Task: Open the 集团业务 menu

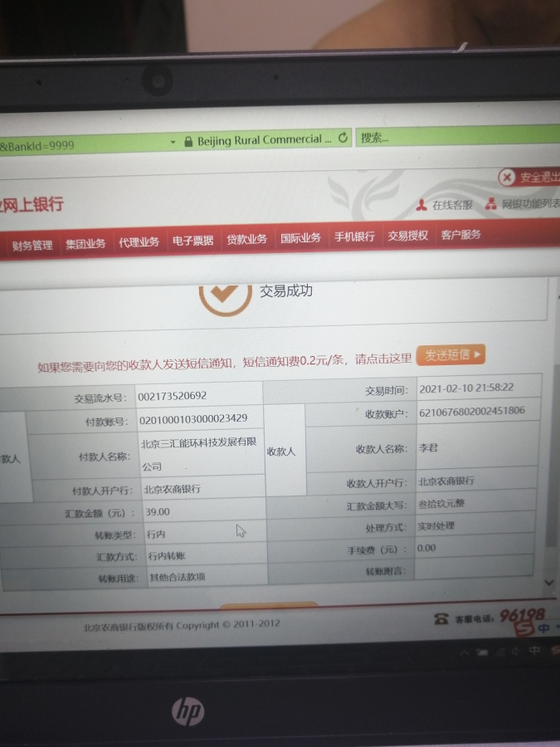Action: coord(85,243)
